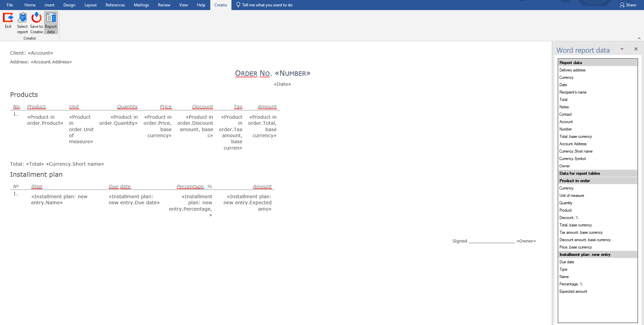Open the Word report data panel dropdown arrow
The image size is (644, 325).
(622, 49)
